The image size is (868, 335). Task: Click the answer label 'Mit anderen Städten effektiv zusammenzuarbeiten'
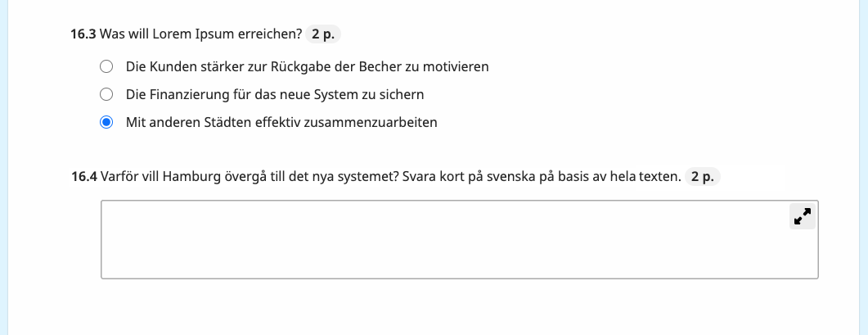[281, 122]
